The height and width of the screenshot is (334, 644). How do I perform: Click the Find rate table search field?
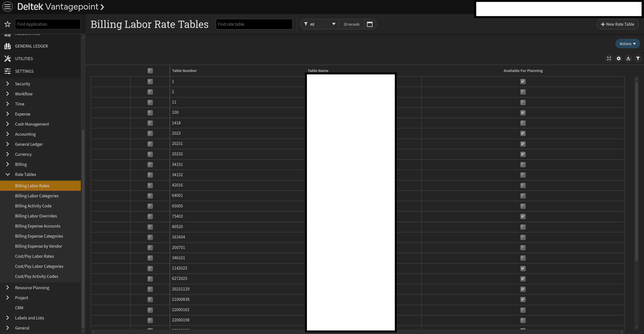click(x=254, y=24)
